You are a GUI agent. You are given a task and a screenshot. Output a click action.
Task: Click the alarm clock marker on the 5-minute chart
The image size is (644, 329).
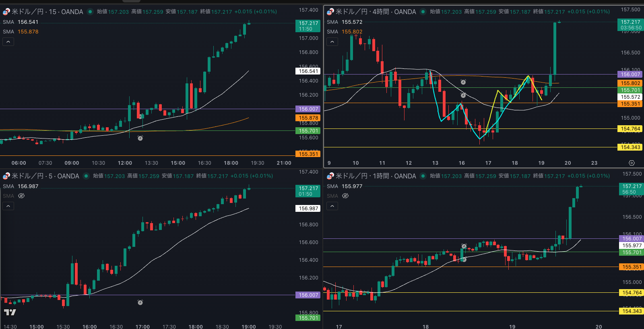pos(140,302)
